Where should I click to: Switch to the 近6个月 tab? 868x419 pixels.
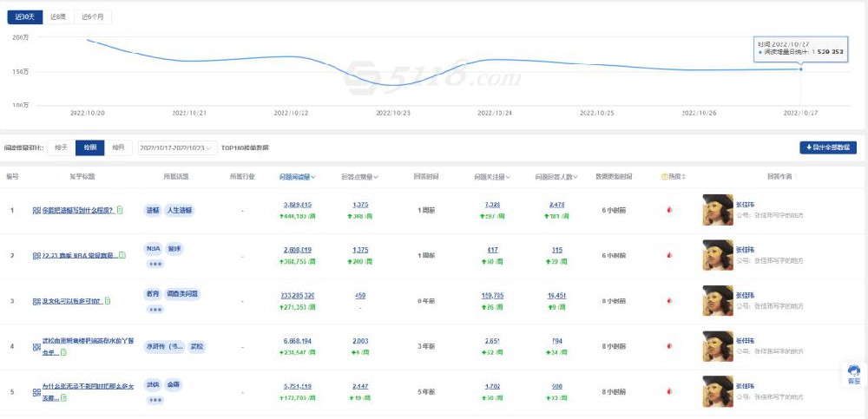[x=92, y=16]
